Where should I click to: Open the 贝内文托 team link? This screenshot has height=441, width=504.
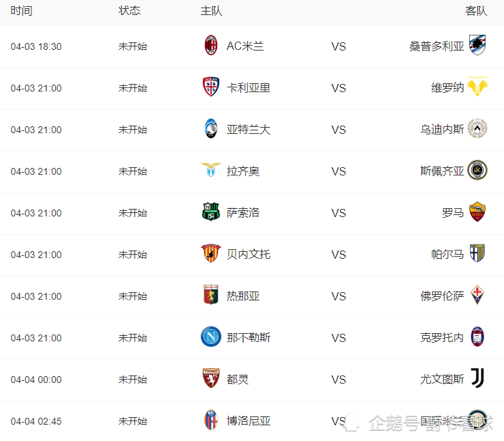249,254
